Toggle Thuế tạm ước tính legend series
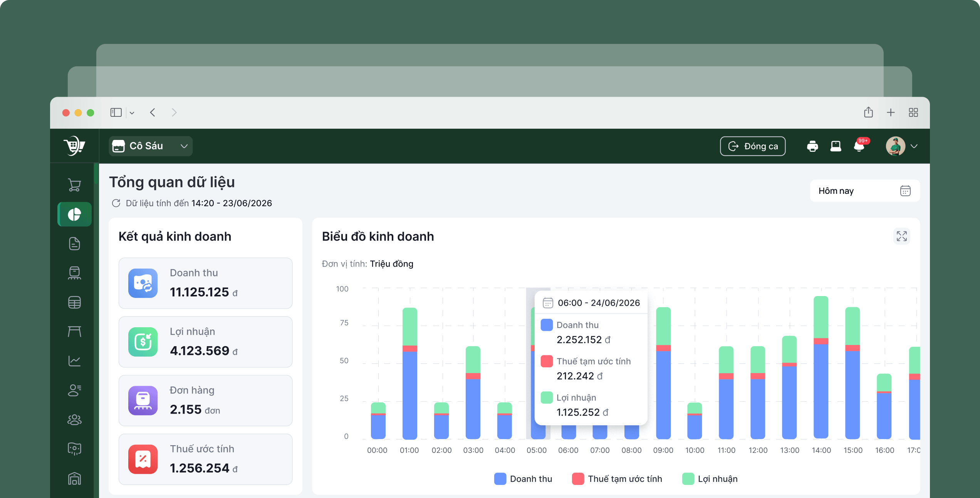Image resolution: width=980 pixels, height=498 pixels. [617, 479]
